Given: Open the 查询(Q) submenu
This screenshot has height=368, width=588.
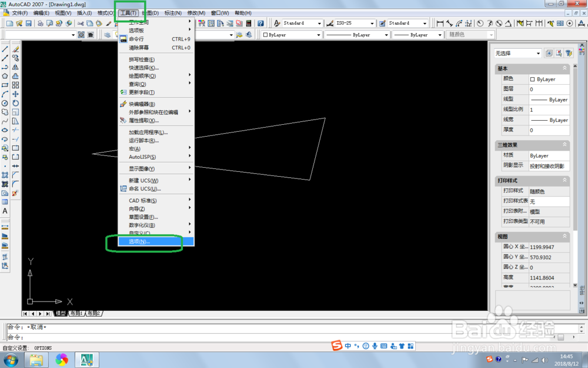Looking at the screenshot, I should point(156,84).
